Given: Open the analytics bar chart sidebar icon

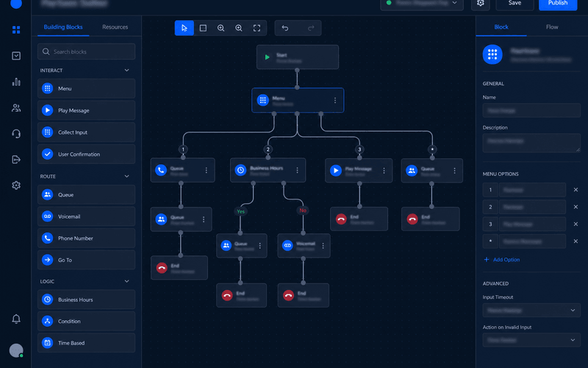Looking at the screenshot, I should click(x=16, y=82).
